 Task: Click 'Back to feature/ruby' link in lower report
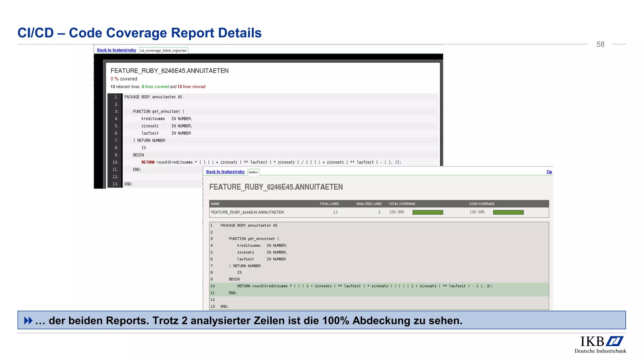(x=225, y=172)
